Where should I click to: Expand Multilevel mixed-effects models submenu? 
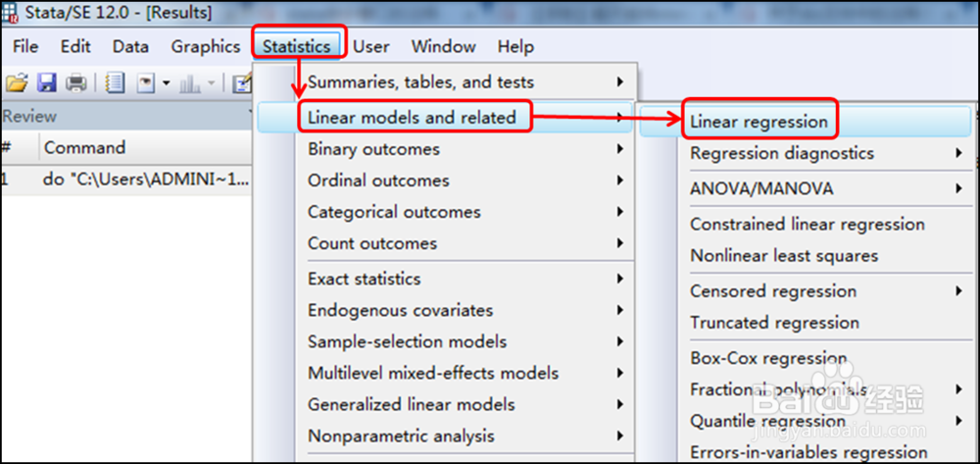coord(446,374)
